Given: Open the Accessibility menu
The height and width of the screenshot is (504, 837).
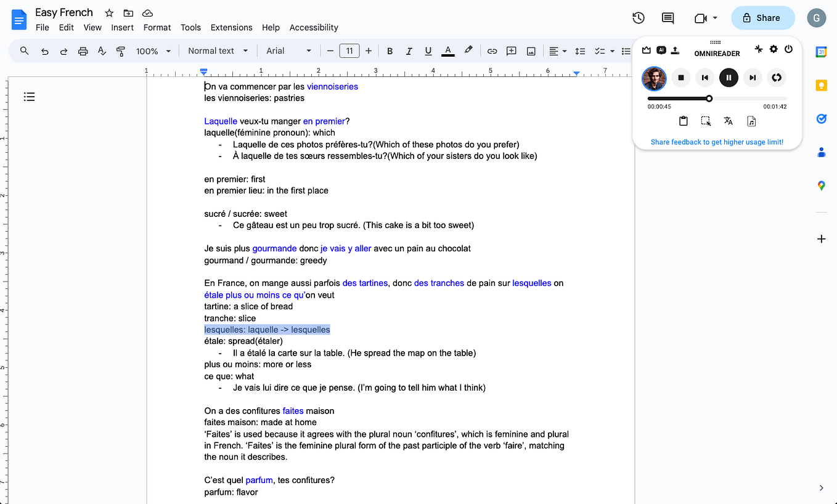Looking at the screenshot, I should 314,27.
